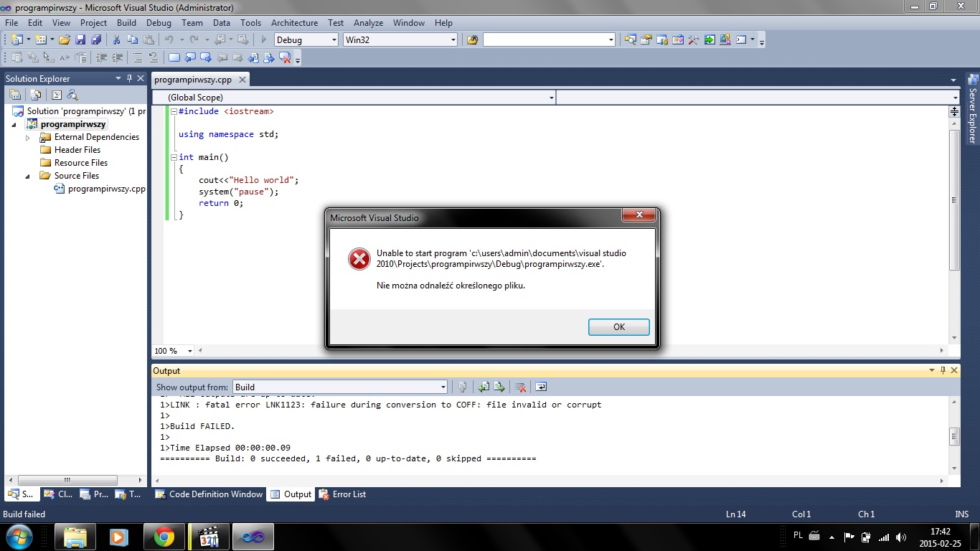Open the File menu
980x551 pixels.
click(x=11, y=22)
